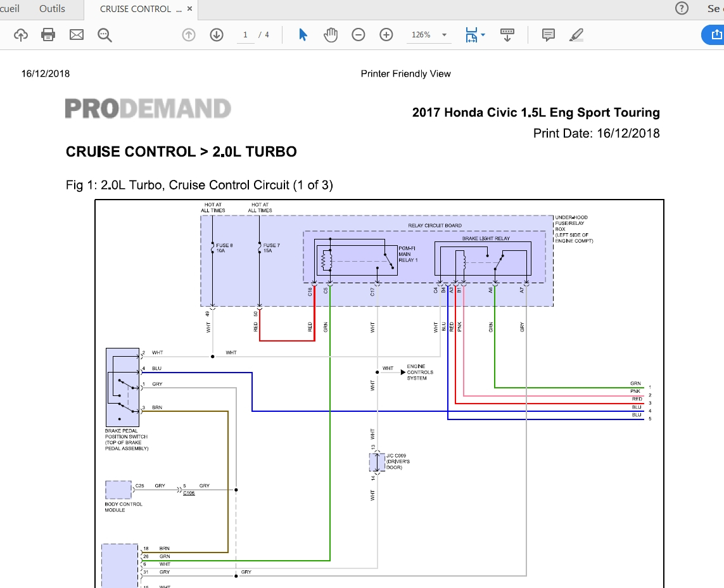Click the "ENGINE CONTROLS SYSTEM" label
Viewport: 724px width, 588px height.
coord(420,373)
